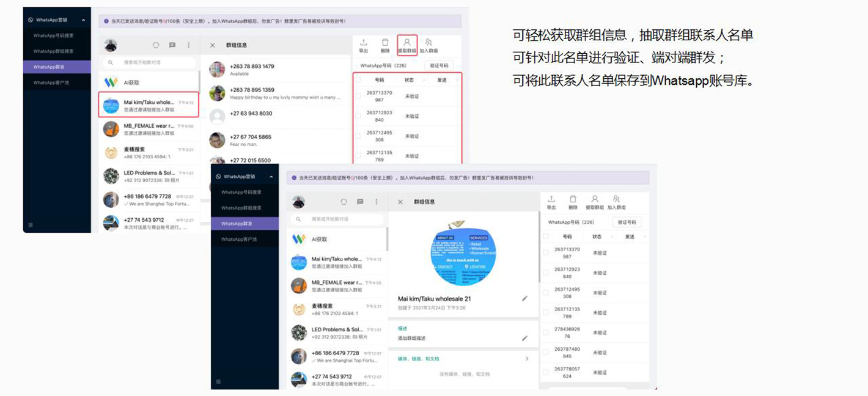This screenshot has width=868, height=396.
Task: Open AI获取 entry in back window
Action: 149,82
